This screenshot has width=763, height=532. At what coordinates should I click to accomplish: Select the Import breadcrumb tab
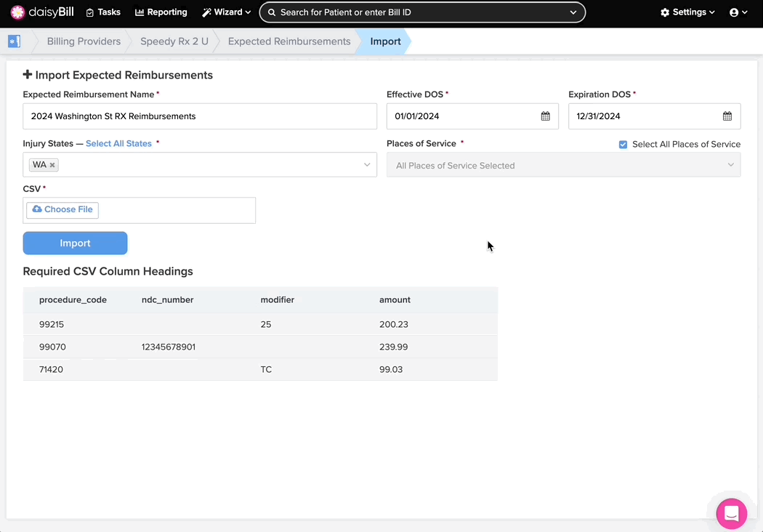[385, 41]
